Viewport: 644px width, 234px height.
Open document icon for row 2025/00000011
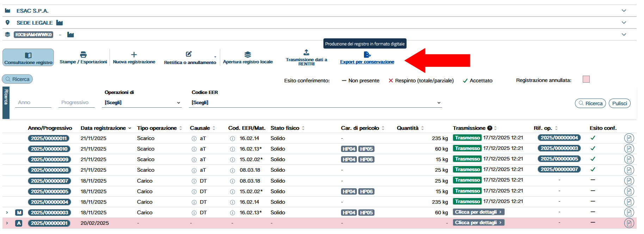(x=629, y=138)
